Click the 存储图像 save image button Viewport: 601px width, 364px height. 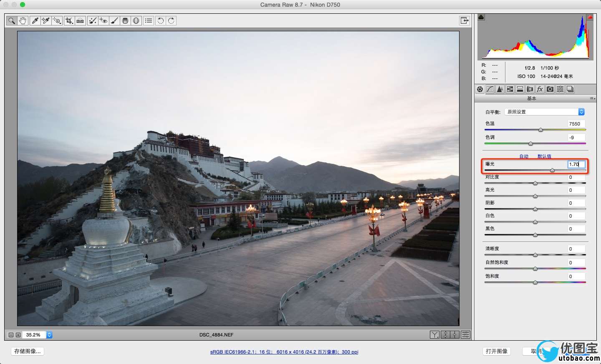point(28,351)
